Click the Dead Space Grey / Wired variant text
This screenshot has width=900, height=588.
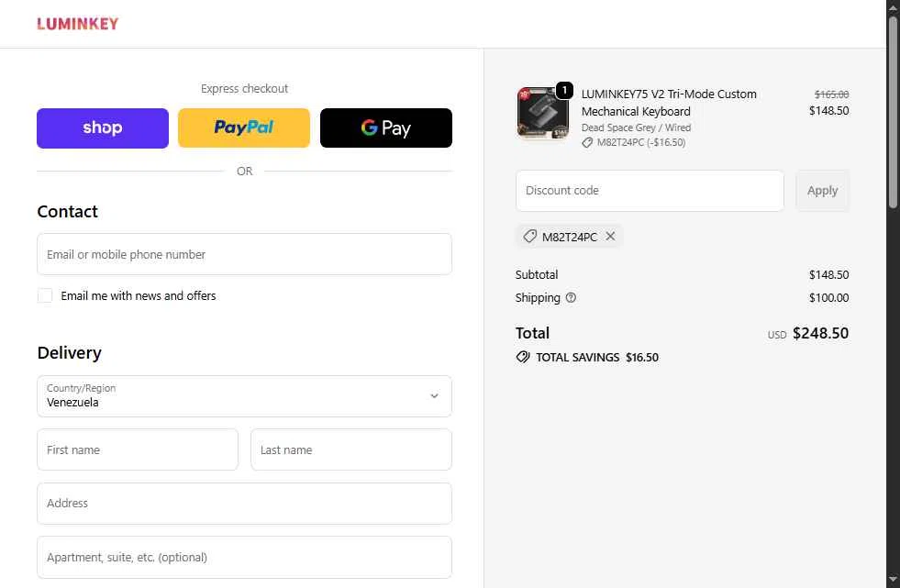[x=636, y=128]
